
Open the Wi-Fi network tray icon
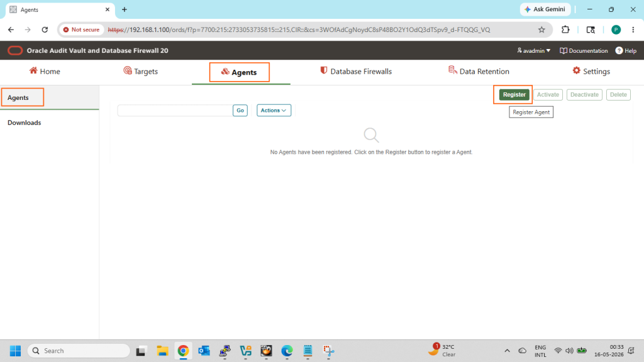point(558,351)
